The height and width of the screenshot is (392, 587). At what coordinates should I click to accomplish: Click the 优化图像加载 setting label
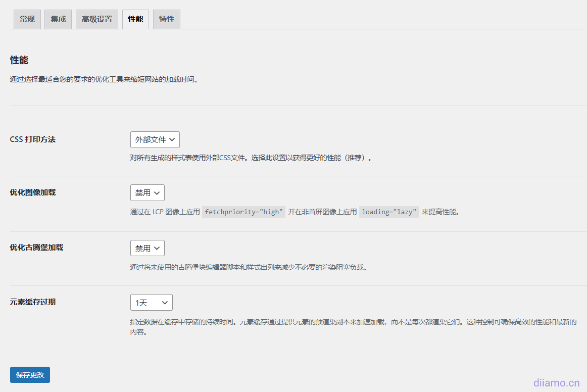33,192
